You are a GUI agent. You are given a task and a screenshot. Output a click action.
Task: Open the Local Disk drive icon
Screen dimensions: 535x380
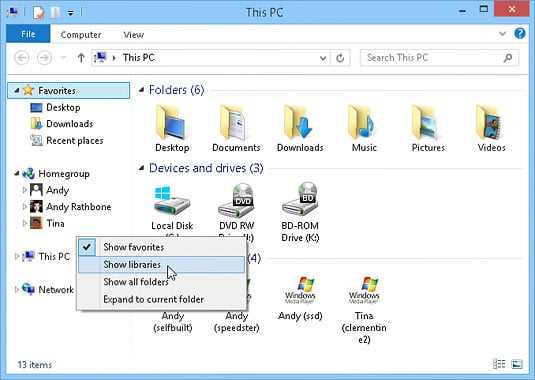(172, 201)
